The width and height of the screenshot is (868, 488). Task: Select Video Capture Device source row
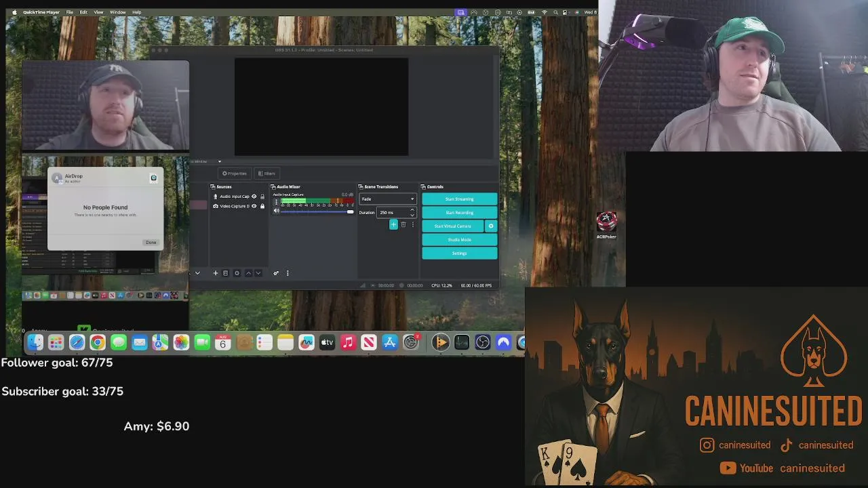pyautogui.click(x=239, y=206)
